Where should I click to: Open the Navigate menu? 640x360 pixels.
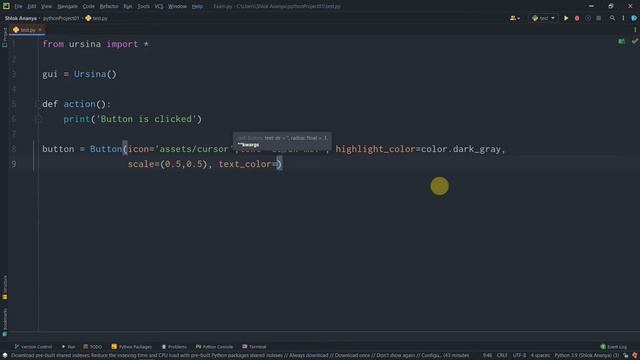point(67,7)
